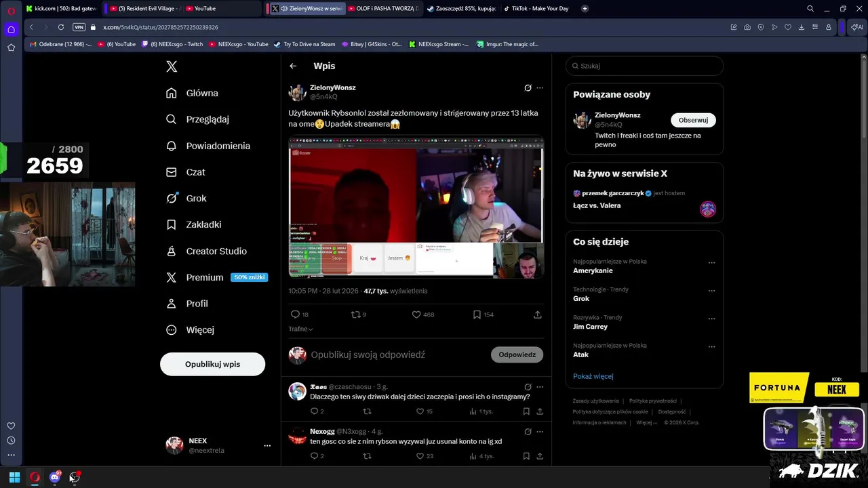
Task: Click Pokaż więcej under trends
Action: (x=593, y=376)
